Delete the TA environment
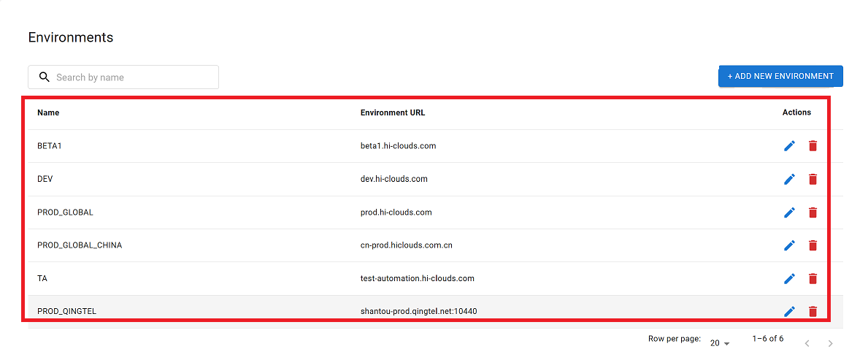The height and width of the screenshot is (360, 868). (813, 278)
